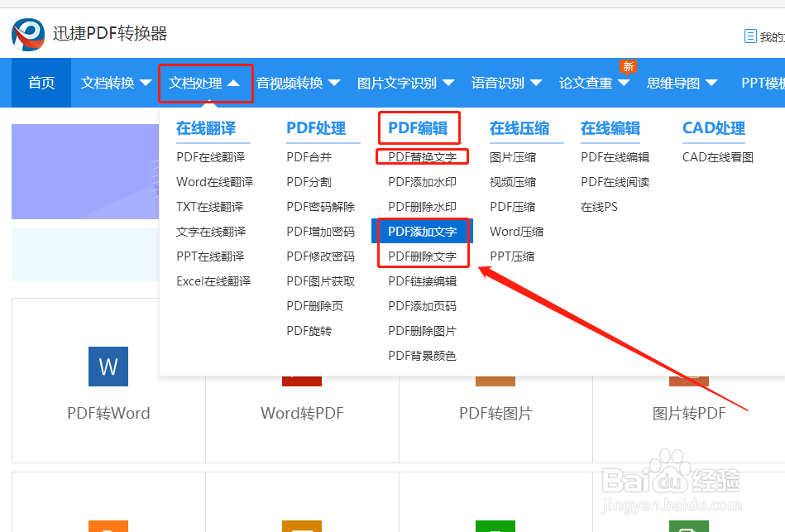Open PDF删除水印
Image resolution: width=785 pixels, height=532 pixels.
pyautogui.click(x=422, y=207)
